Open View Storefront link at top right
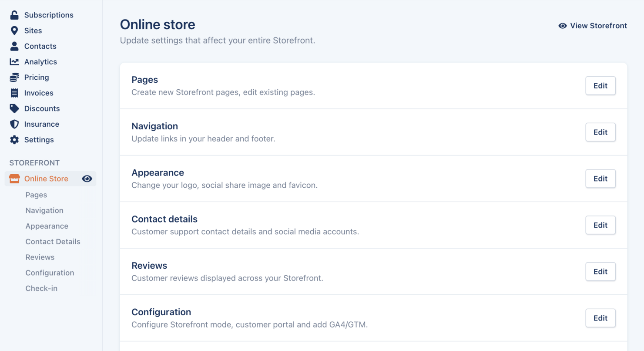The width and height of the screenshot is (644, 351). click(593, 26)
